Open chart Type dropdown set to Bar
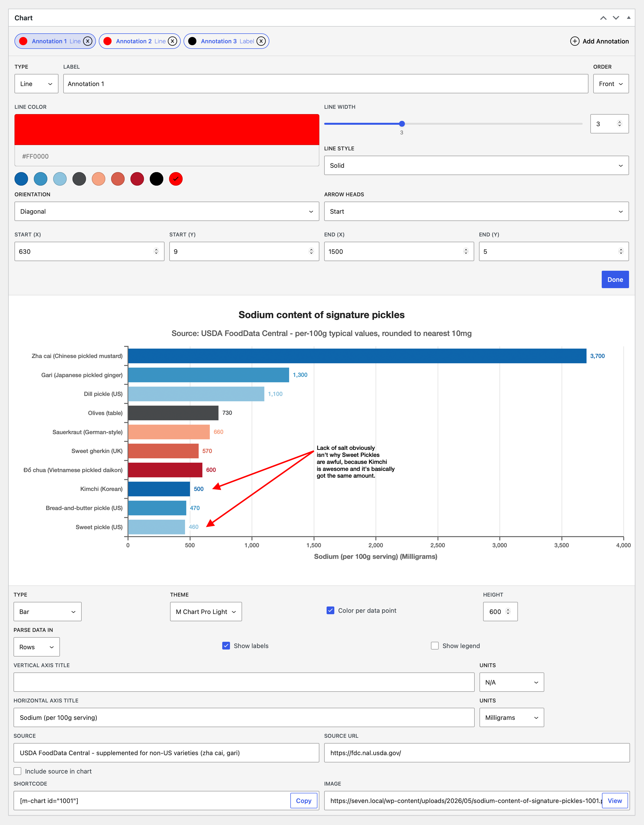Viewport: 644px width, 825px height. pyautogui.click(x=48, y=612)
